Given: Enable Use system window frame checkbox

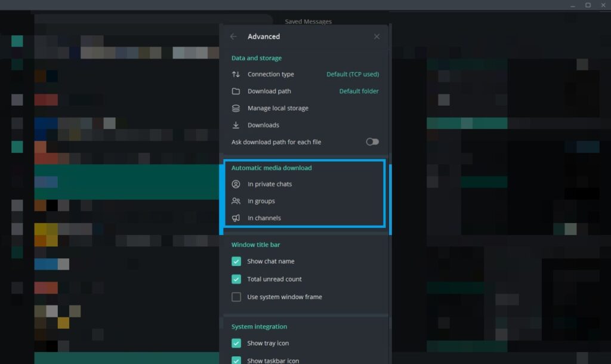Looking at the screenshot, I should pyautogui.click(x=236, y=297).
